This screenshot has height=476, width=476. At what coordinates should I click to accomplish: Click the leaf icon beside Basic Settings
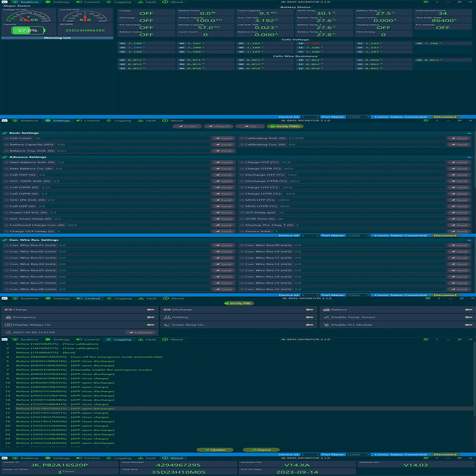tap(5, 133)
